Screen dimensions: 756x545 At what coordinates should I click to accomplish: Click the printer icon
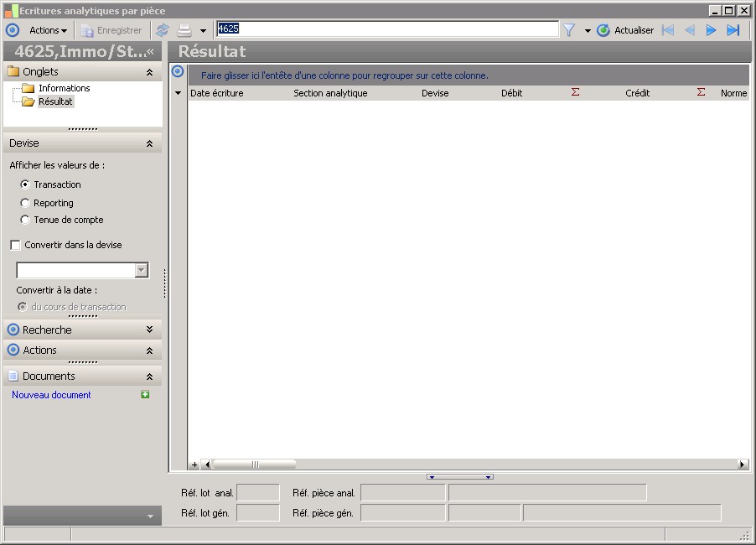click(x=184, y=30)
